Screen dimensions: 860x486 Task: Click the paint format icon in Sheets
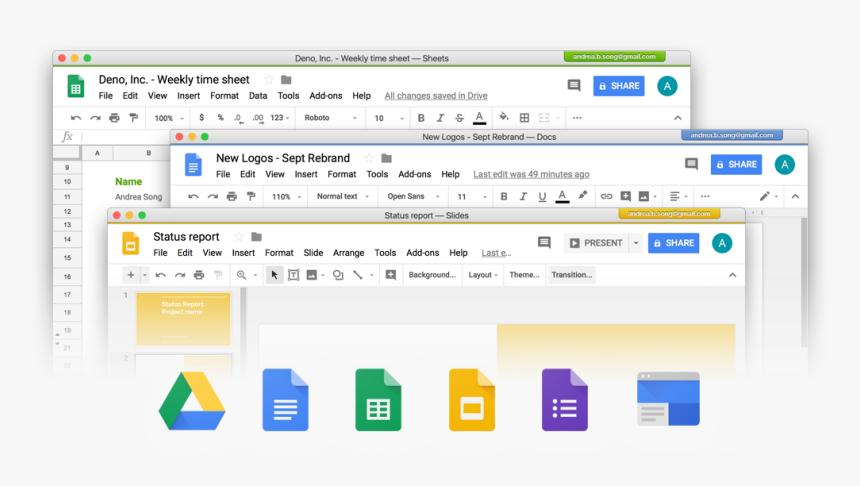135,118
